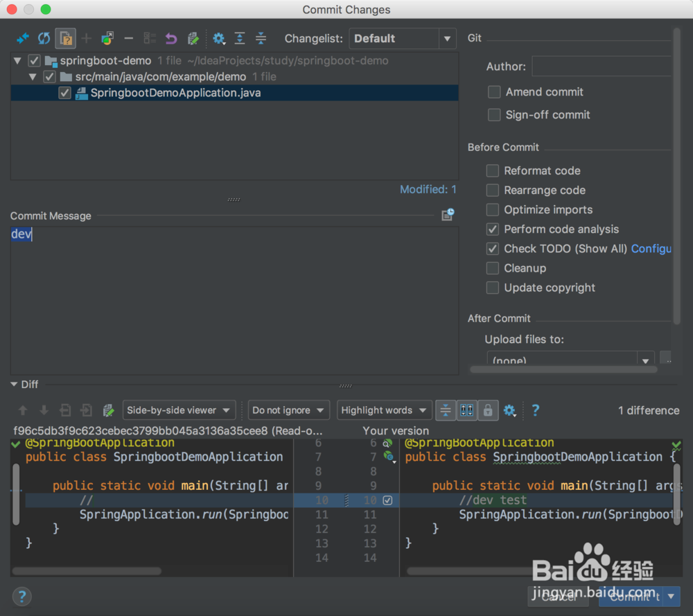
Task: Open the Show Diff icon in toolbar
Action: coord(22,38)
